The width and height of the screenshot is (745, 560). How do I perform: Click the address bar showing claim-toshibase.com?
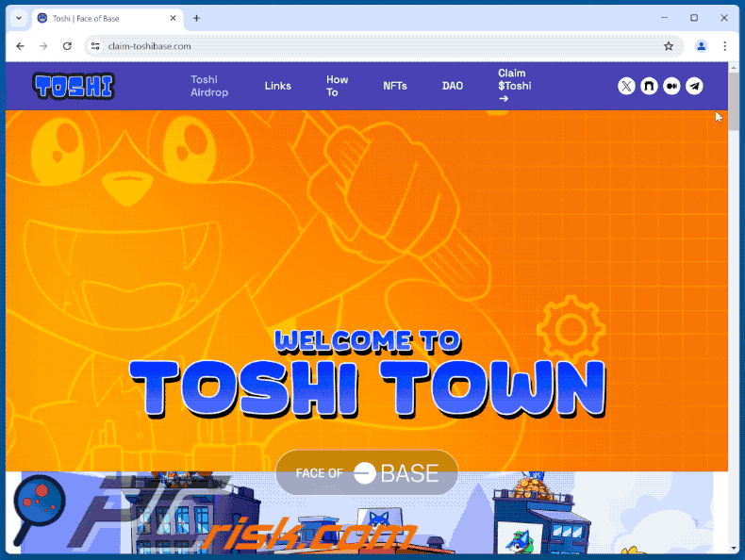coord(377,46)
